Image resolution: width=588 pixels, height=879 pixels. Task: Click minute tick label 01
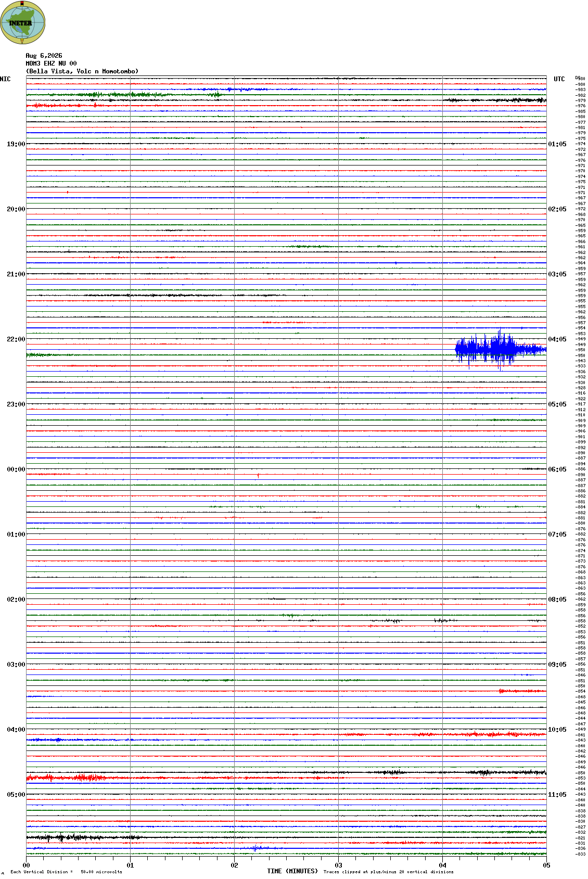click(x=130, y=865)
